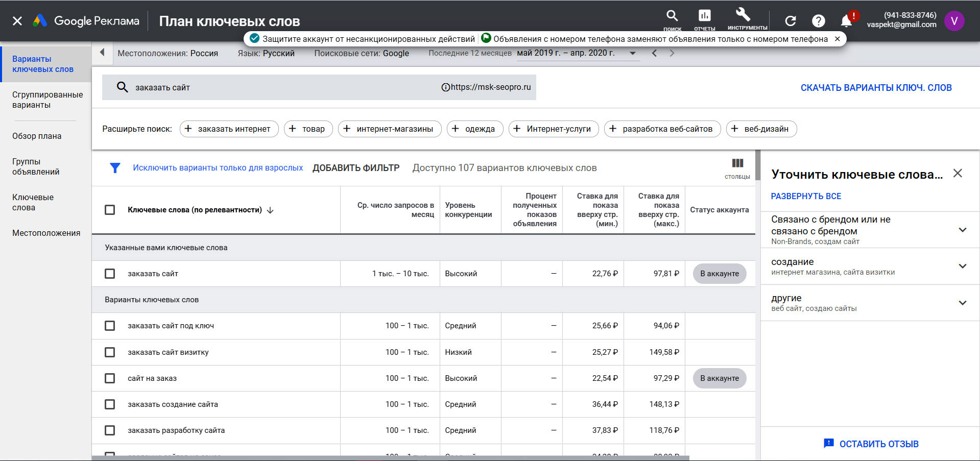
Task: Close the Refine keywords panel
Action: point(957,174)
